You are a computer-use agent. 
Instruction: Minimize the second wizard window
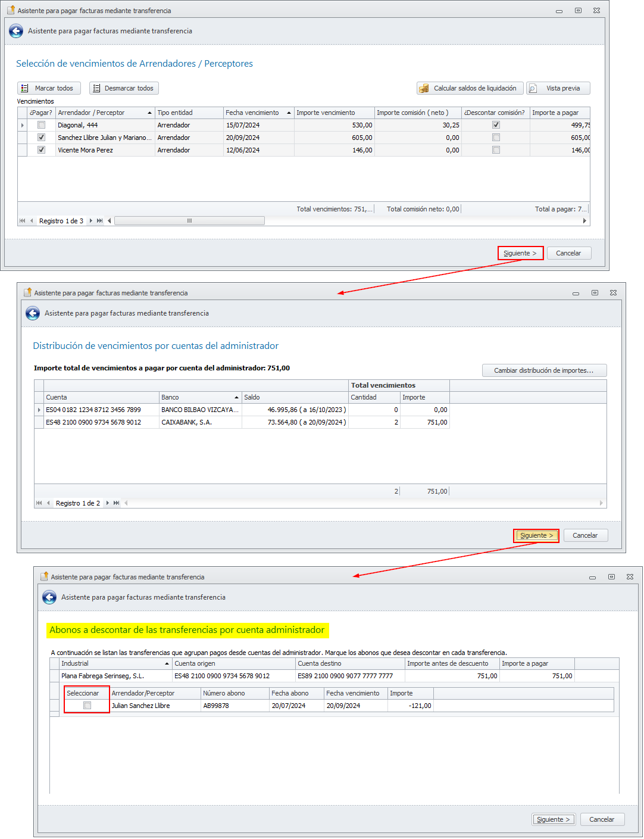pyautogui.click(x=576, y=293)
